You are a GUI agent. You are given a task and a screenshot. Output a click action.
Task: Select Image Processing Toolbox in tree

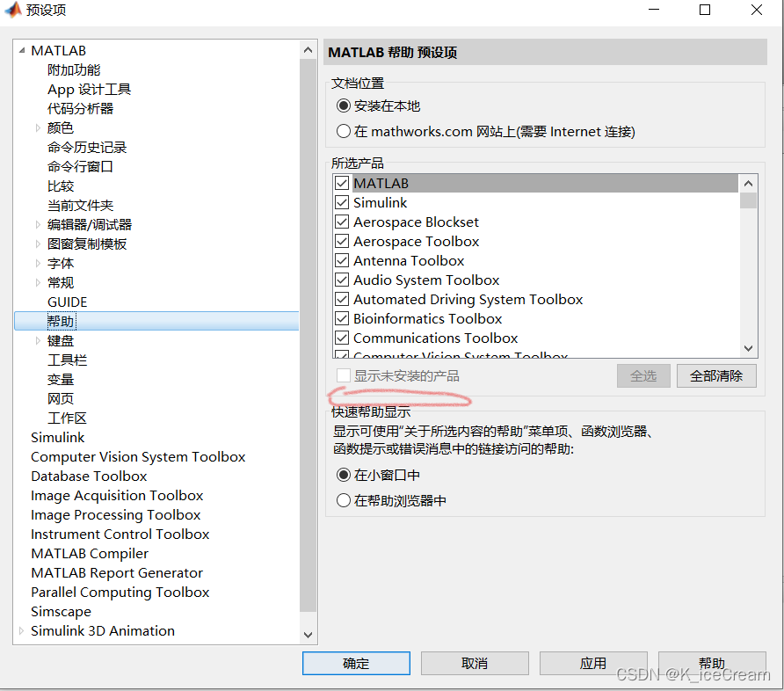pos(115,515)
